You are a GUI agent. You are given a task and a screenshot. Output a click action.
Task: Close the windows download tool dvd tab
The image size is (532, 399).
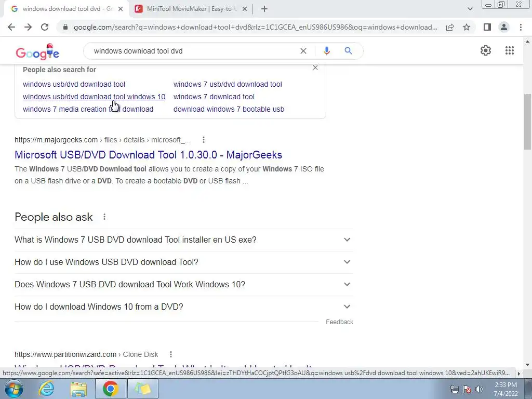121,9
